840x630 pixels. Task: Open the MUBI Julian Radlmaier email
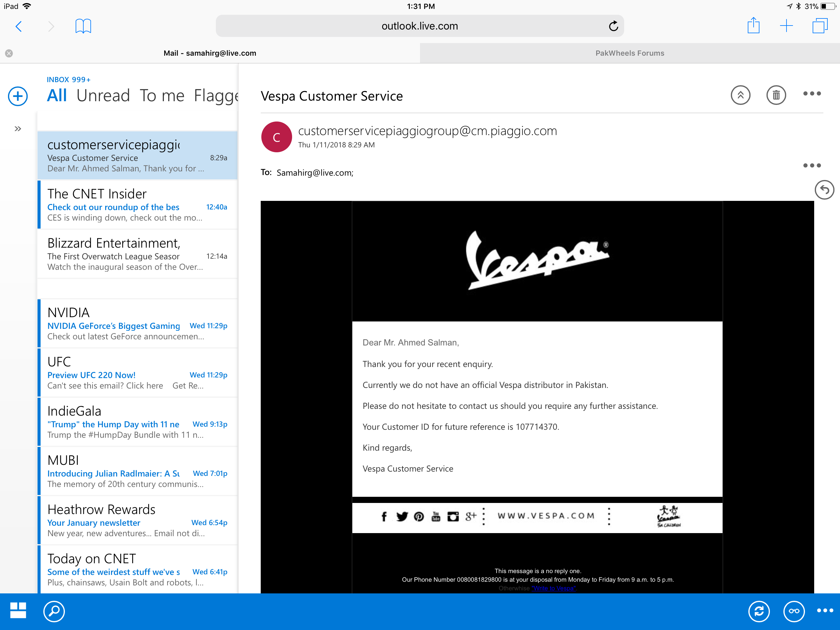coord(137,471)
